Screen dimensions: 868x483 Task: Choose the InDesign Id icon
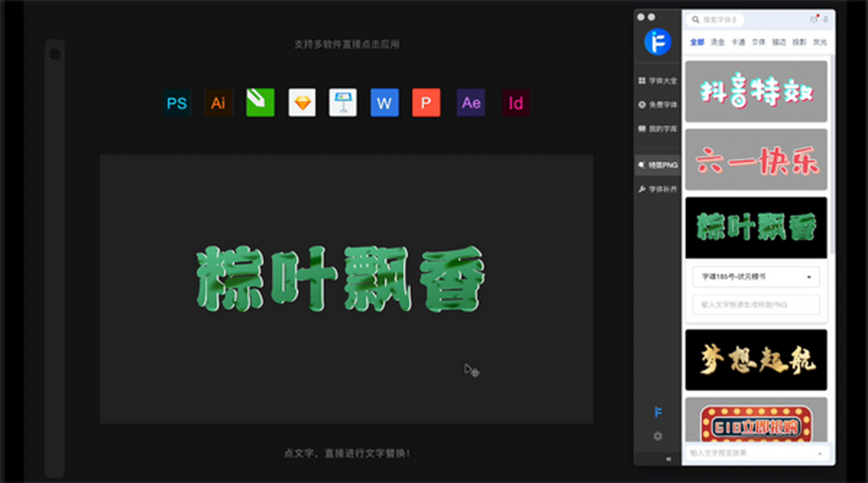[516, 103]
